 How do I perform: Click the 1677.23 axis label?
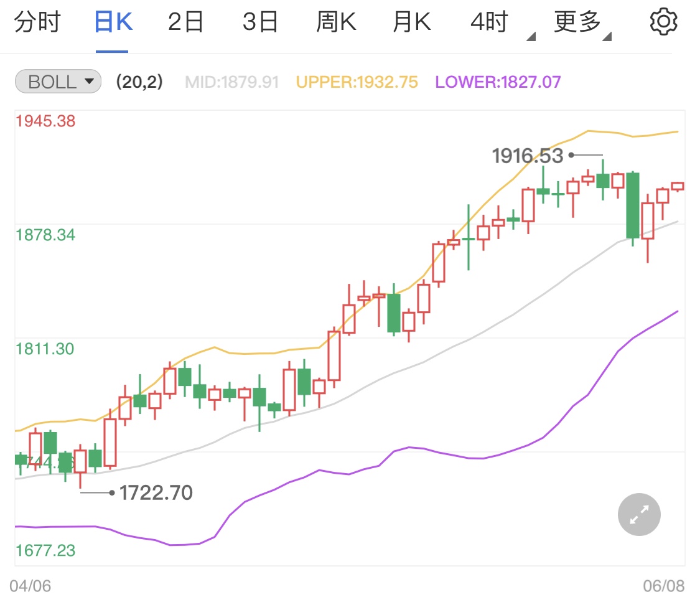coord(45,551)
